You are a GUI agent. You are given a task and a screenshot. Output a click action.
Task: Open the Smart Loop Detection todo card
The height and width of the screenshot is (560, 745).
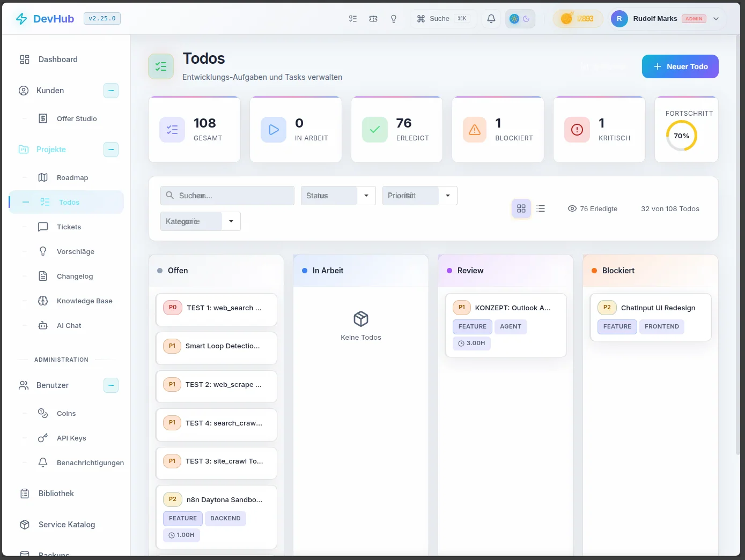point(216,348)
